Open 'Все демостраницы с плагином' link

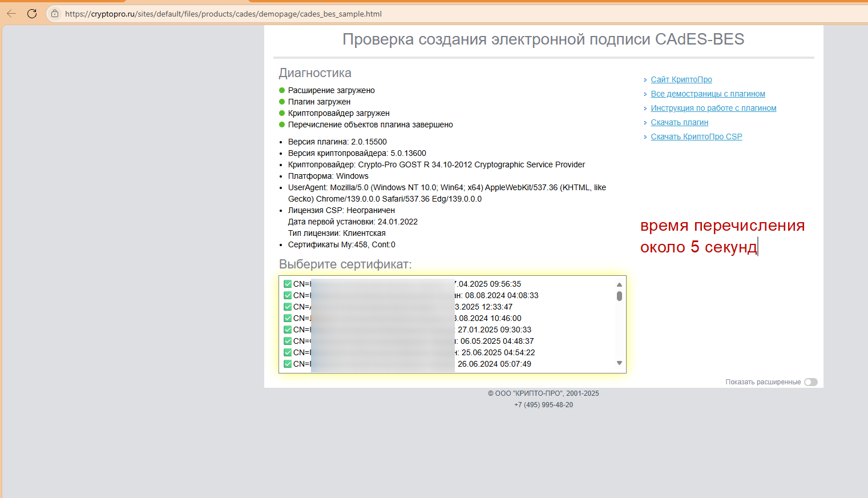708,94
